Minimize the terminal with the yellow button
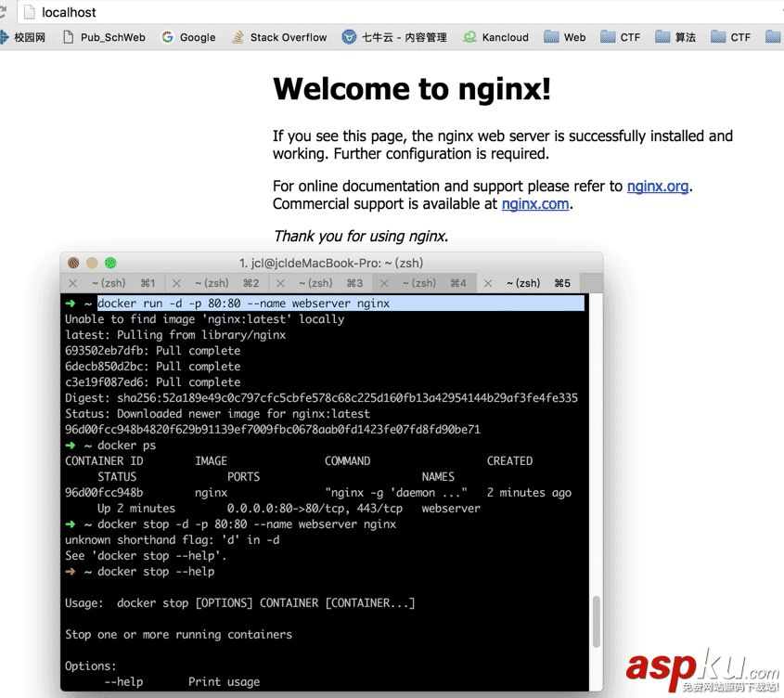Image resolution: width=784 pixels, height=698 pixels. tap(92, 263)
